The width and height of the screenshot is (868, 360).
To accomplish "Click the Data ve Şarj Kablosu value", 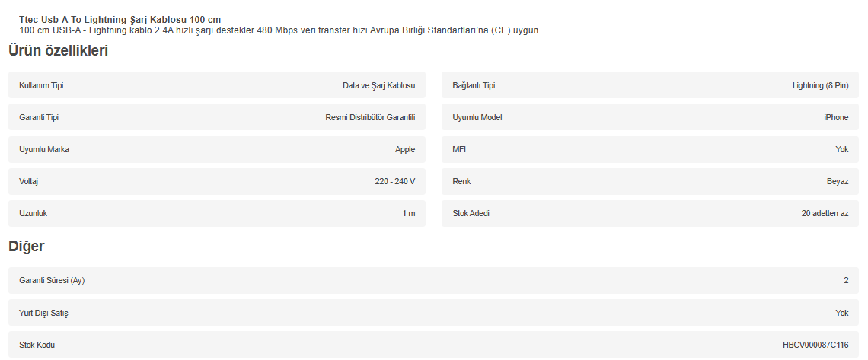I will [x=378, y=85].
